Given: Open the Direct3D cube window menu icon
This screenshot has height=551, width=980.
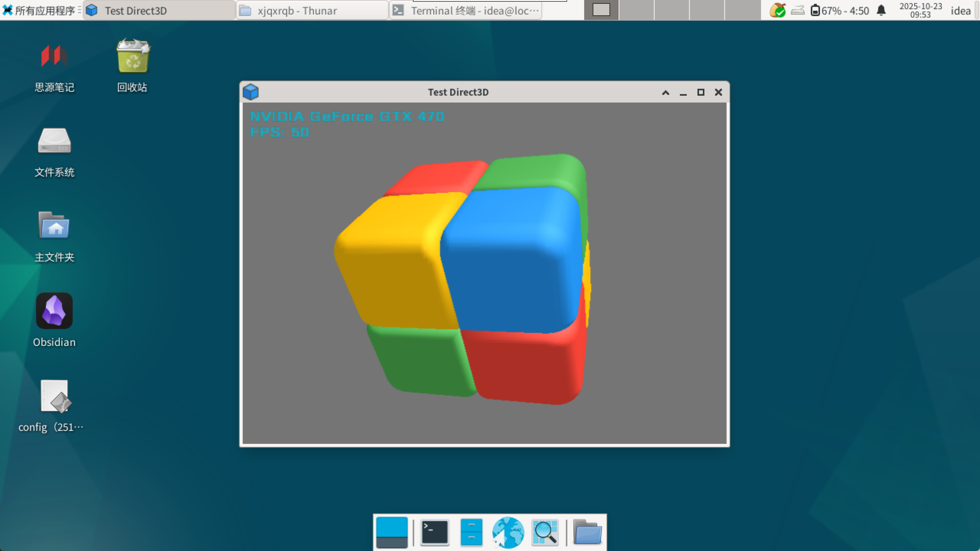Looking at the screenshot, I should [x=251, y=92].
